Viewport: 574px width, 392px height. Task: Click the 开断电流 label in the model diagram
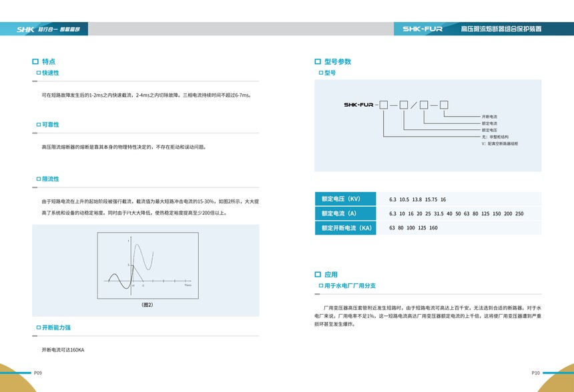click(x=489, y=117)
